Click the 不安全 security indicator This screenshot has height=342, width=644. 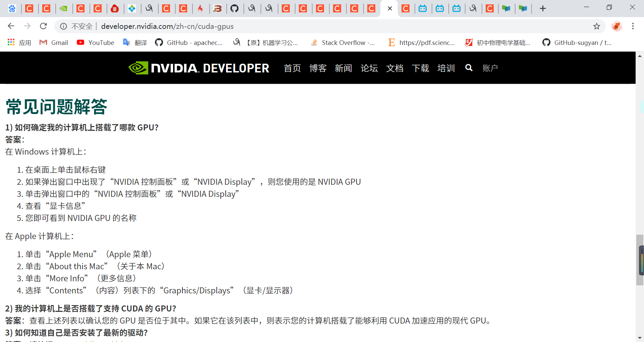pos(82,26)
